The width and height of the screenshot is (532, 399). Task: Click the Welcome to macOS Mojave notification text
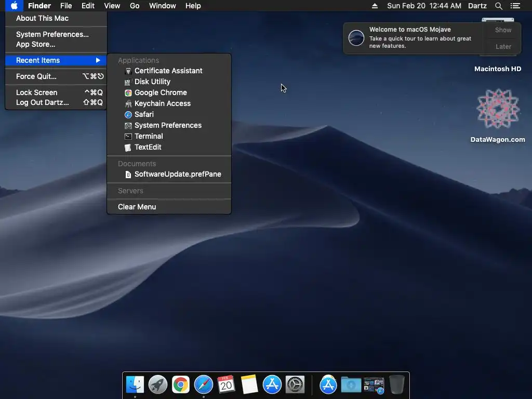[x=410, y=30]
